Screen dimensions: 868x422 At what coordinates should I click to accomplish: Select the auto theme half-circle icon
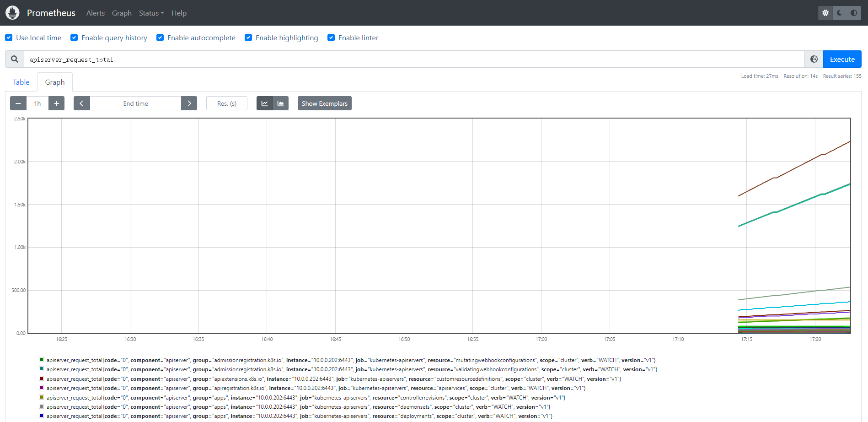pos(854,13)
